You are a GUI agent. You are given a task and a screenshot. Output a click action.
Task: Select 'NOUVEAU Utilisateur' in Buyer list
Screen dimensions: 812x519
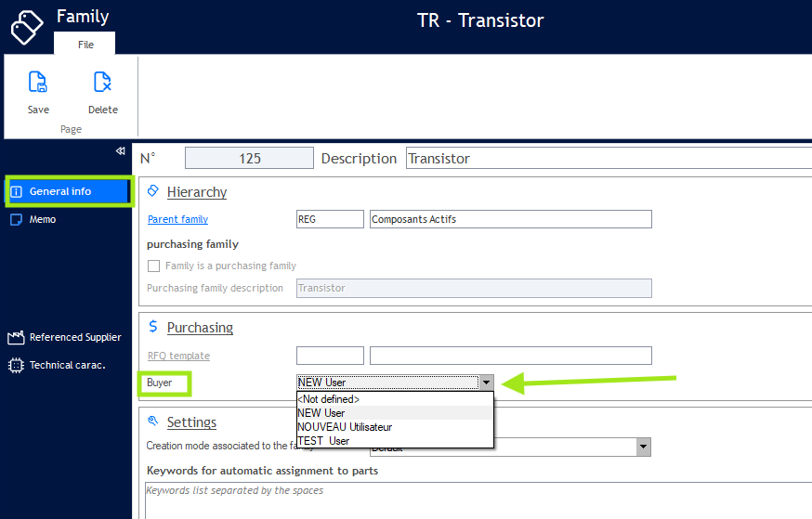click(345, 427)
